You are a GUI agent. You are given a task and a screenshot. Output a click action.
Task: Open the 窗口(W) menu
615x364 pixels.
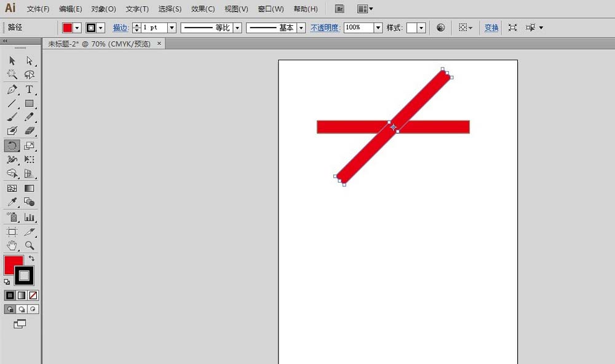[271, 9]
